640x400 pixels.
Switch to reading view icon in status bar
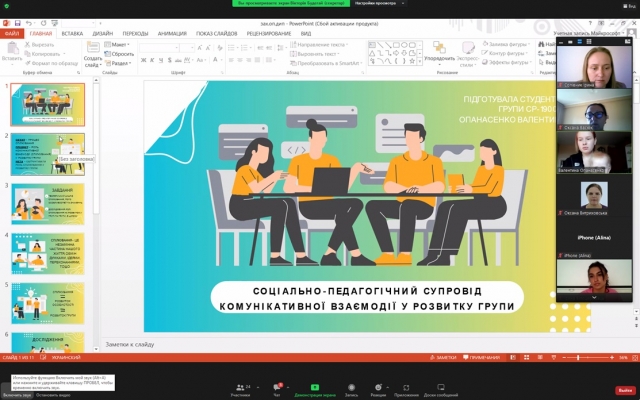point(540,358)
